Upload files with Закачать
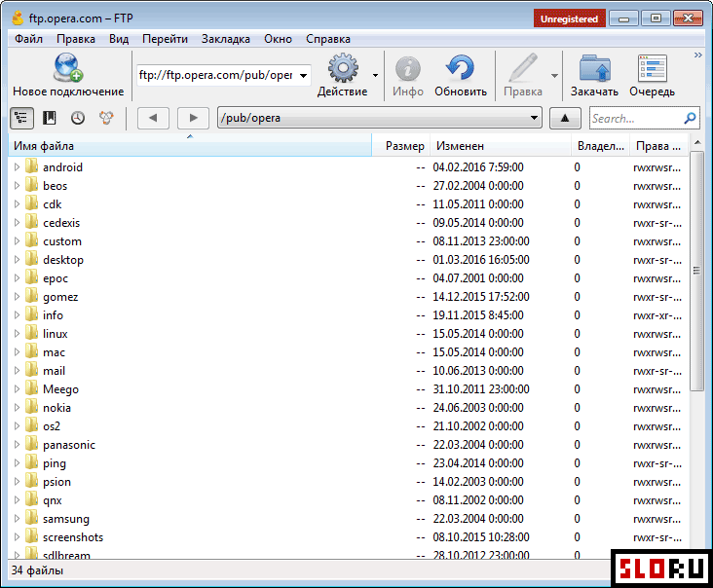 tap(594, 76)
